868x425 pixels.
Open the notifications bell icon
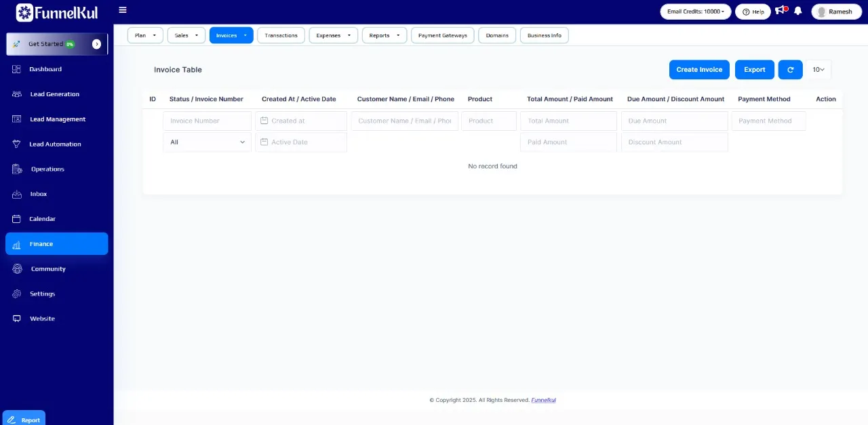coord(797,12)
